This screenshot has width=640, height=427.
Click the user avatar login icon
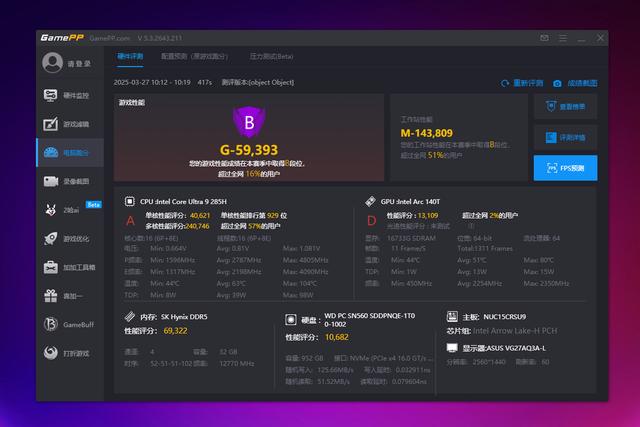[x=52, y=63]
